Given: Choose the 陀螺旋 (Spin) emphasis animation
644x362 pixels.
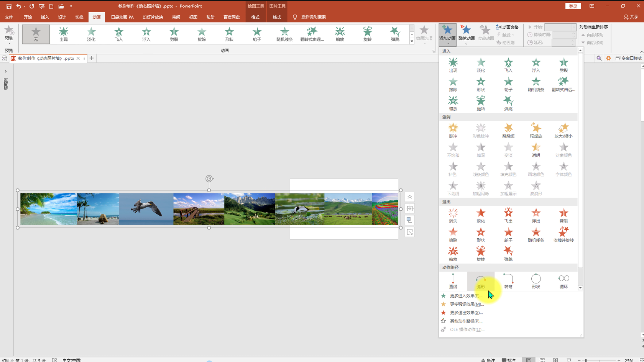Looking at the screenshot, I should (x=536, y=130).
